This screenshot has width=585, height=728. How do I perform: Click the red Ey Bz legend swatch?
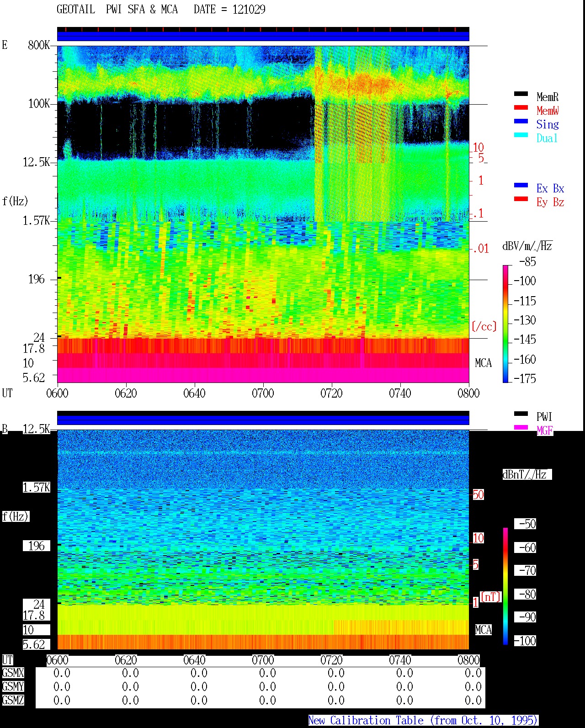(x=521, y=199)
